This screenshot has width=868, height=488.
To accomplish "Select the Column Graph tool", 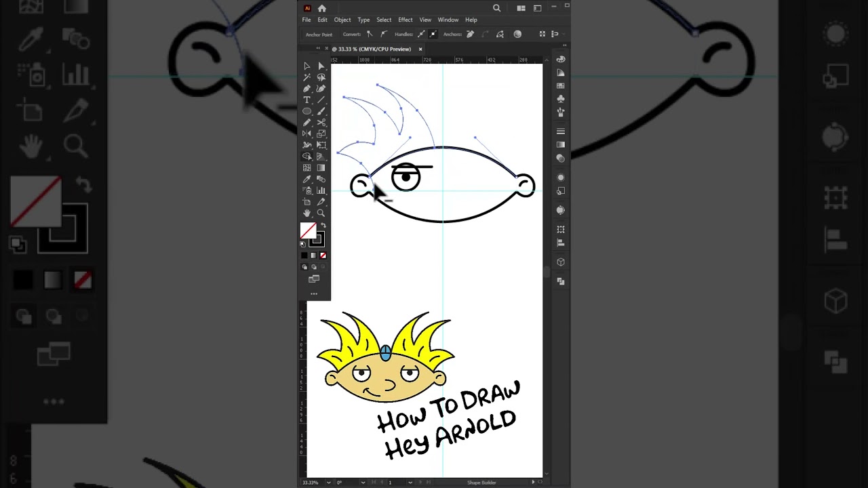I will click(321, 190).
